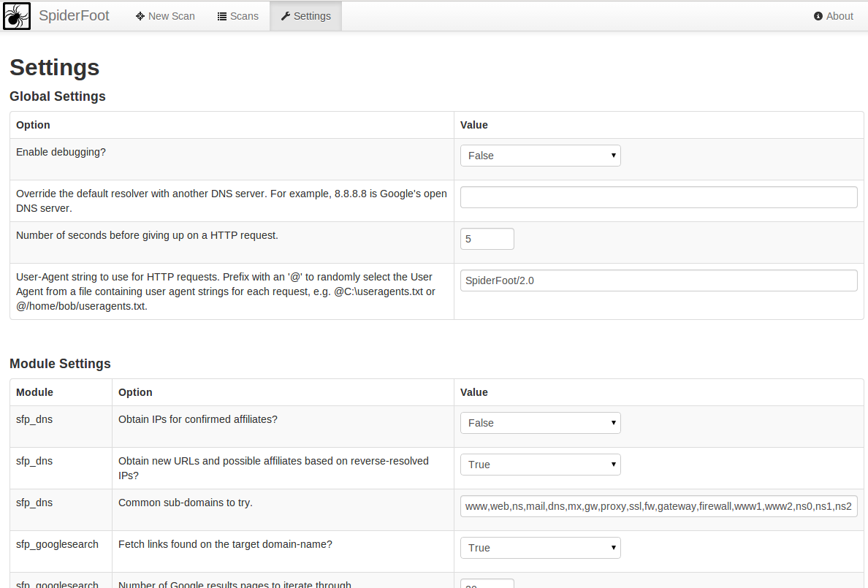Expand the Obtain IPs for confirmed affiliates dropdown
Image resolution: width=868 pixels, height=588 pixels.
point(540,423)
